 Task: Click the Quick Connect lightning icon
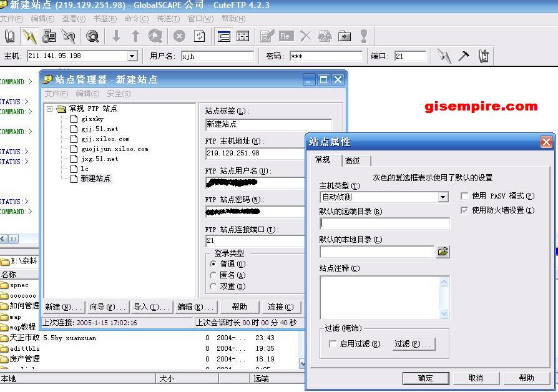tap(29, 36)
